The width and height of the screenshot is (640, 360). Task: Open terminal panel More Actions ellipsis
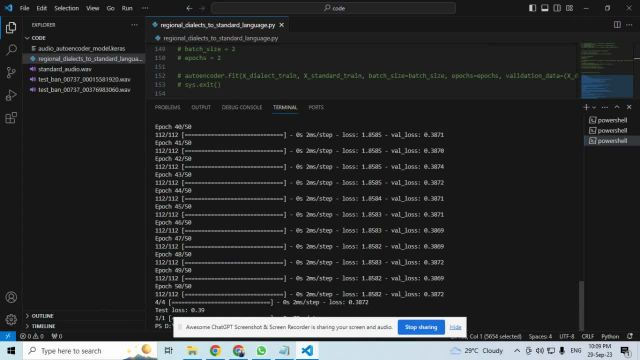pos(605,107)
